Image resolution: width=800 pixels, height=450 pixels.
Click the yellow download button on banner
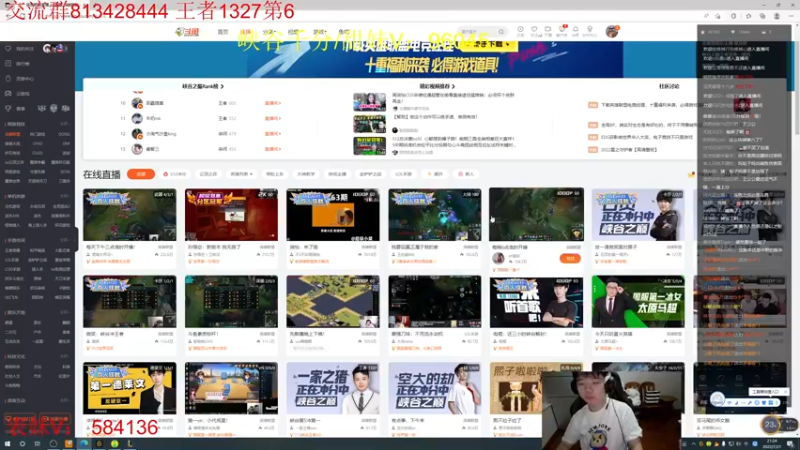489,44
